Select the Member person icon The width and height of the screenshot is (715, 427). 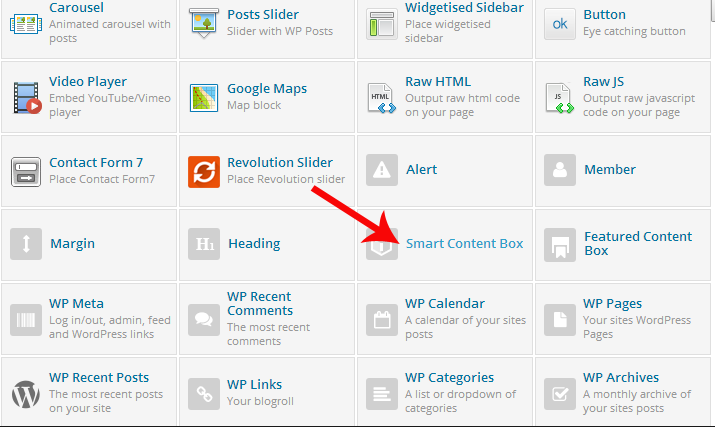(560, 171)
